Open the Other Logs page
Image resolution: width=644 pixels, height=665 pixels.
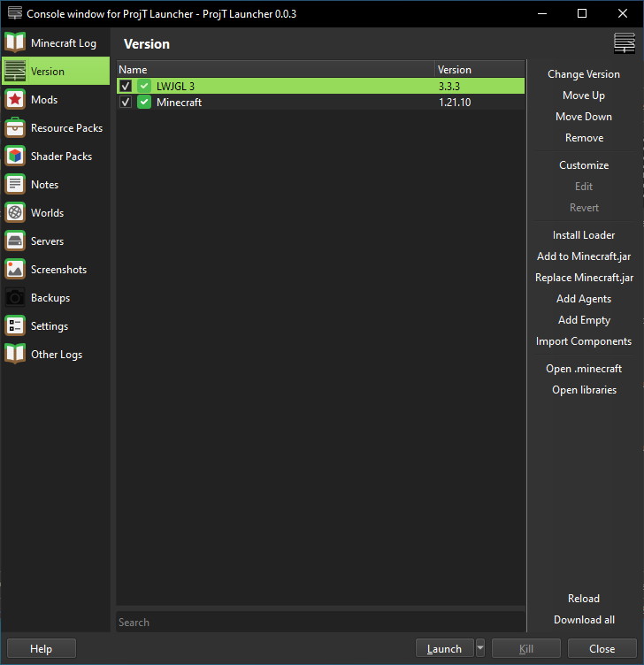(x=56, y=354)
